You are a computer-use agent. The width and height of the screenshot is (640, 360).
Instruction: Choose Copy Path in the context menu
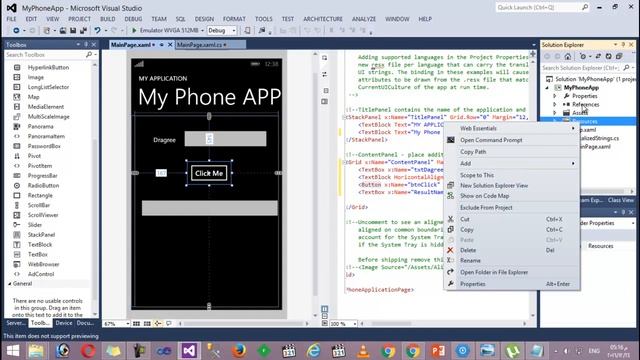pyautogui.click(x=473, y=151)
